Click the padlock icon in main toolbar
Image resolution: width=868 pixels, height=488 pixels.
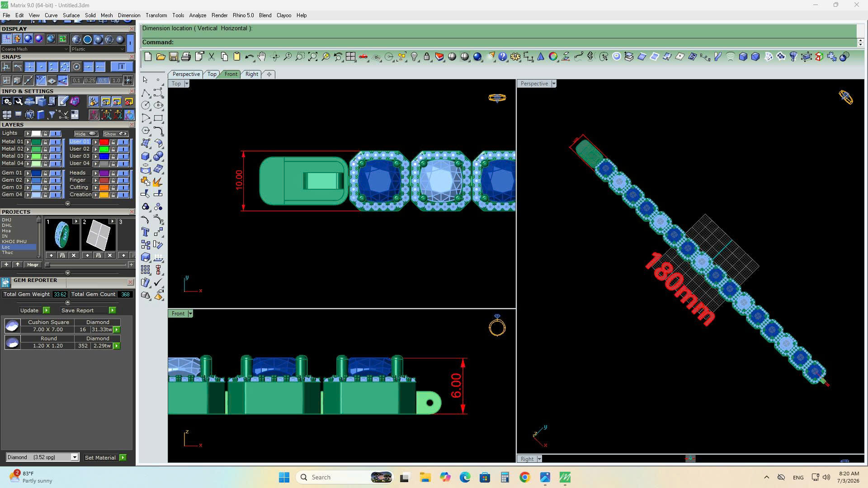pyautogui.click(x=427, y=56)
